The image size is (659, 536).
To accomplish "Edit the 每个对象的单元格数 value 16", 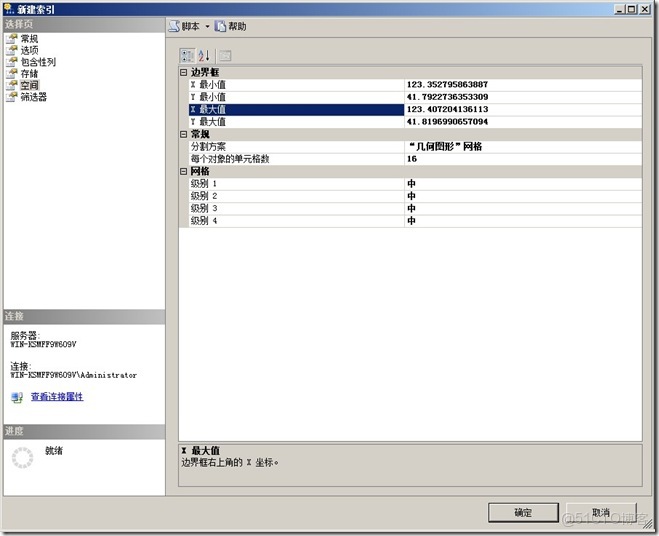I will 523,159.
